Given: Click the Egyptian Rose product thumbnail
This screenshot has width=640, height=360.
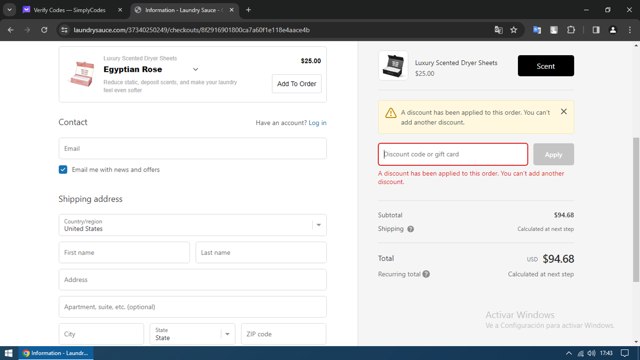Looking at the screenshot, I should (82, 74).
